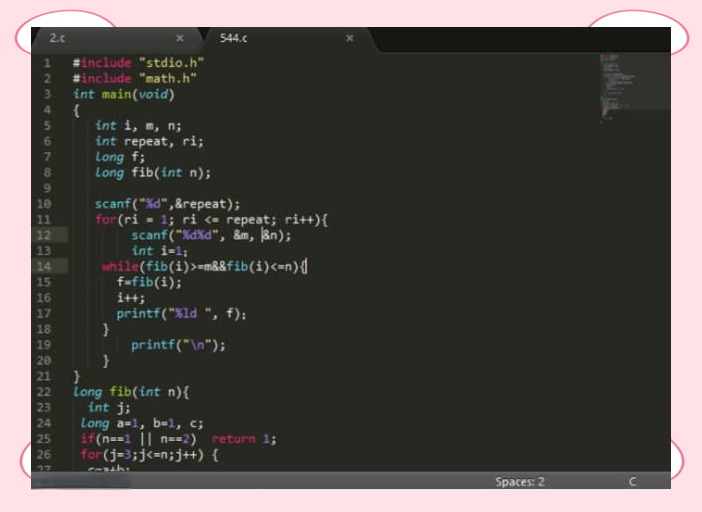Click line number 10 in the gutter
This screenshot has width=702, height=512.
(44, 204)
